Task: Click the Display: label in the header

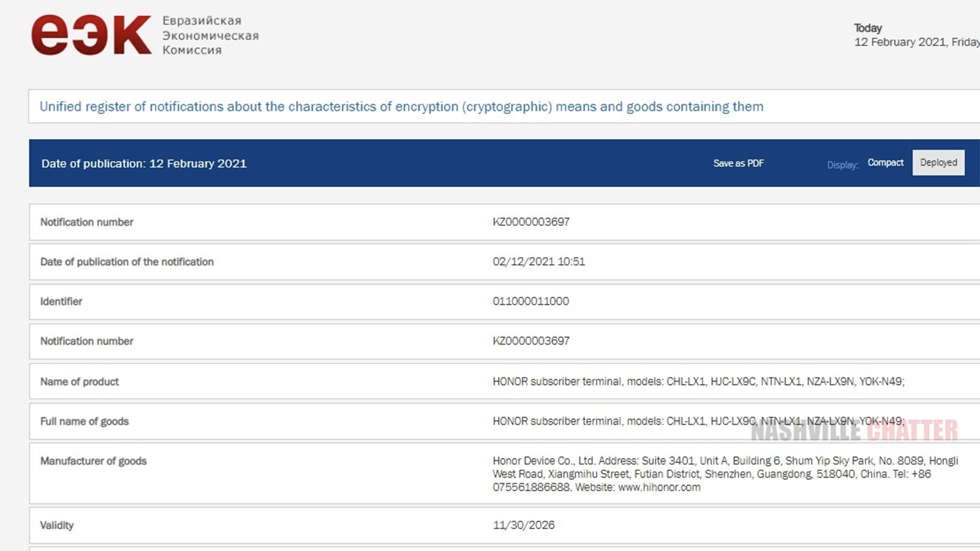Action: pyautogui.click(x=842, y=165)
